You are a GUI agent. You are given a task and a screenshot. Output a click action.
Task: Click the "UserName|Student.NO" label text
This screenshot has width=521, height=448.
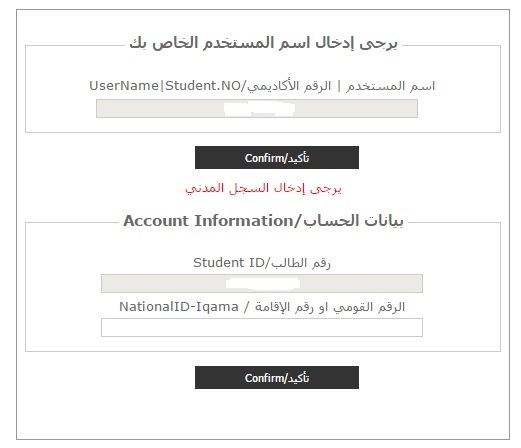point(165,86)
